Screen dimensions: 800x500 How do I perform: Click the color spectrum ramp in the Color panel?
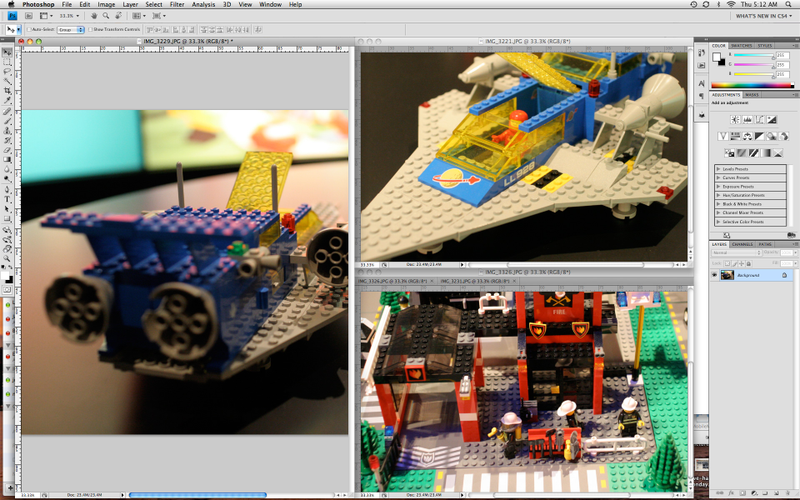tap(753, 85)
